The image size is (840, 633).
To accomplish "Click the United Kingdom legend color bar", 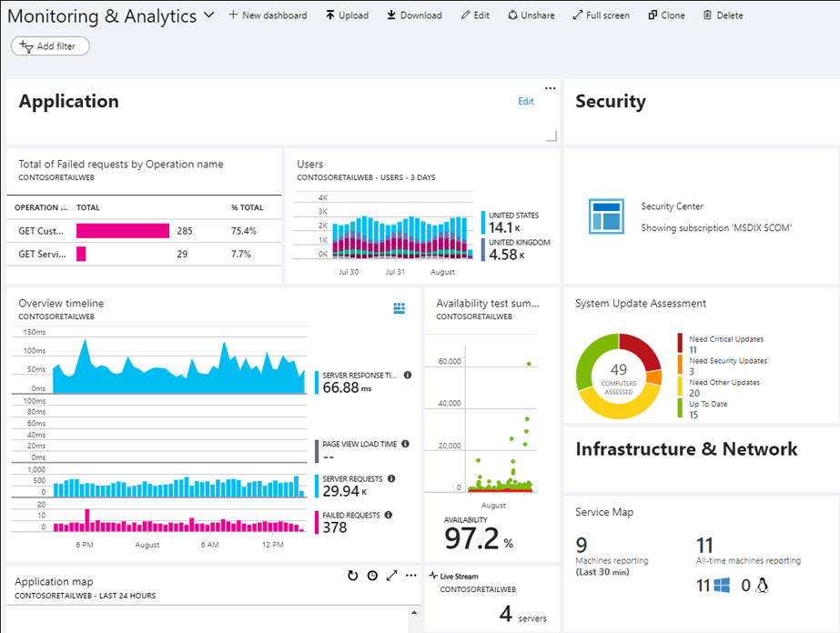I will pyautogui.click(x=483, y=249).
